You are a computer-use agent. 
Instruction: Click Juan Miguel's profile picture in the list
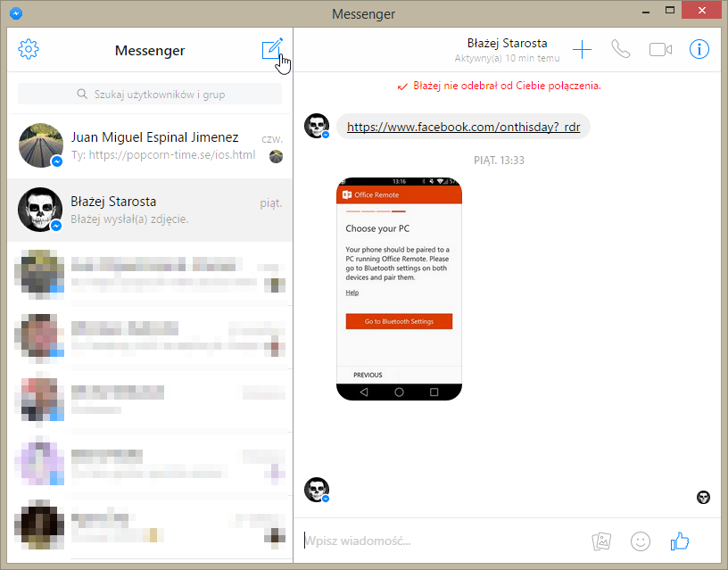click(41, 145)
